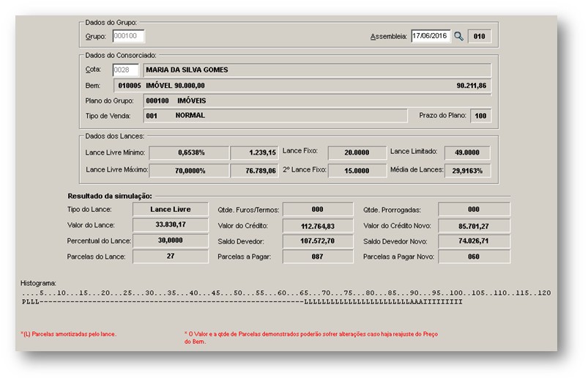Select the assembly number box 010
This screenshot has height=382, width=588.
[479, 37]
